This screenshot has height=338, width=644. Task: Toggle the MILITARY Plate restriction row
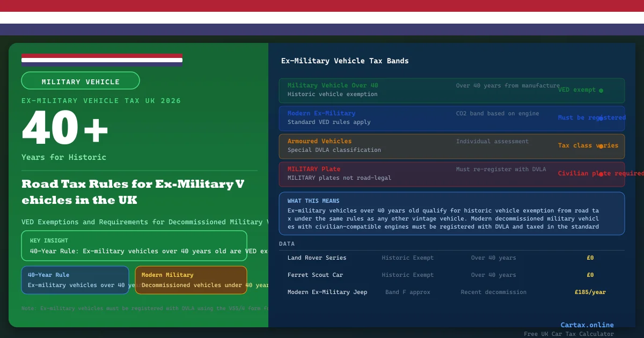451,173
